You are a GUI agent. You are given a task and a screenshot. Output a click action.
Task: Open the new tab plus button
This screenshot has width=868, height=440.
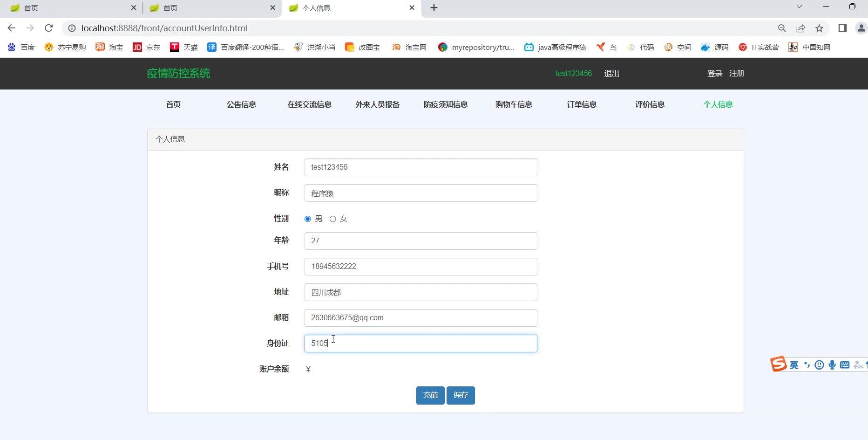(x=434, y=8)
